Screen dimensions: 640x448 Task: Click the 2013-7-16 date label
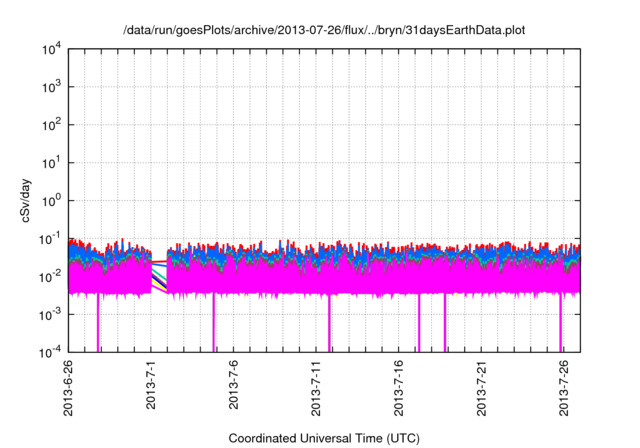[x=398, y=388]
